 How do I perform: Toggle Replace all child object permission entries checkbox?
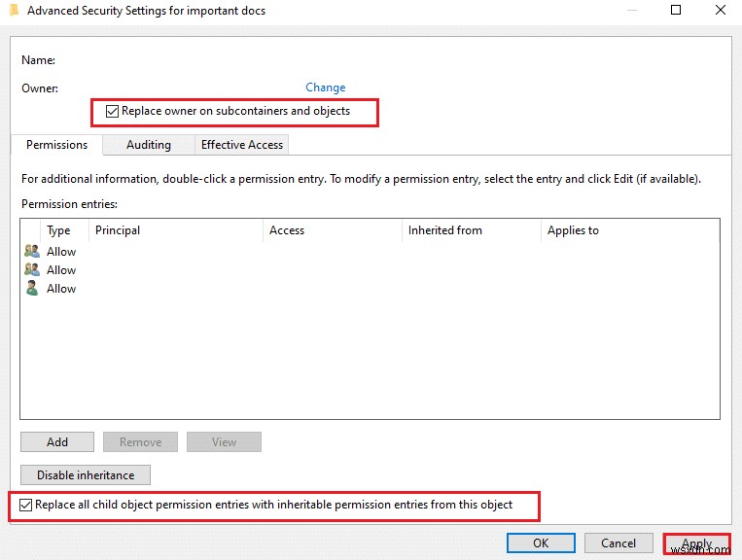(x=26, y=506)
